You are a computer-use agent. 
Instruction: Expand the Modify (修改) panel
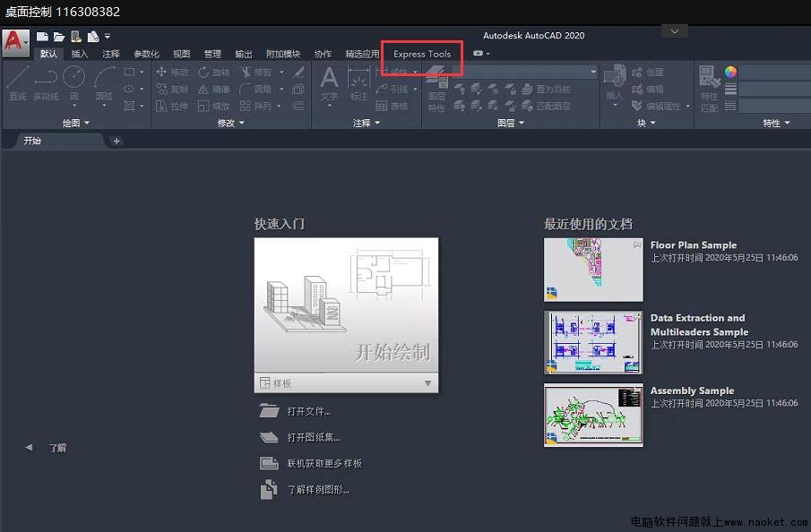tap(230, 123)
